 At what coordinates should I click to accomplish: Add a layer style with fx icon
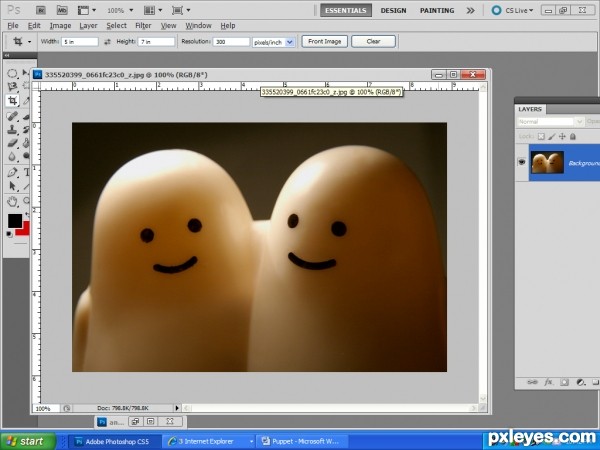tap(548, 382)
